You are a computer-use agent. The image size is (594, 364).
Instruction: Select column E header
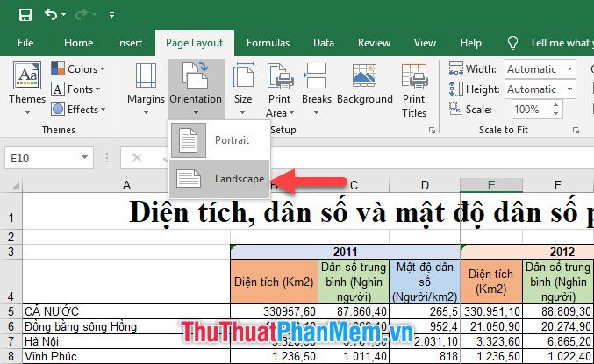[x=491, y=185]
